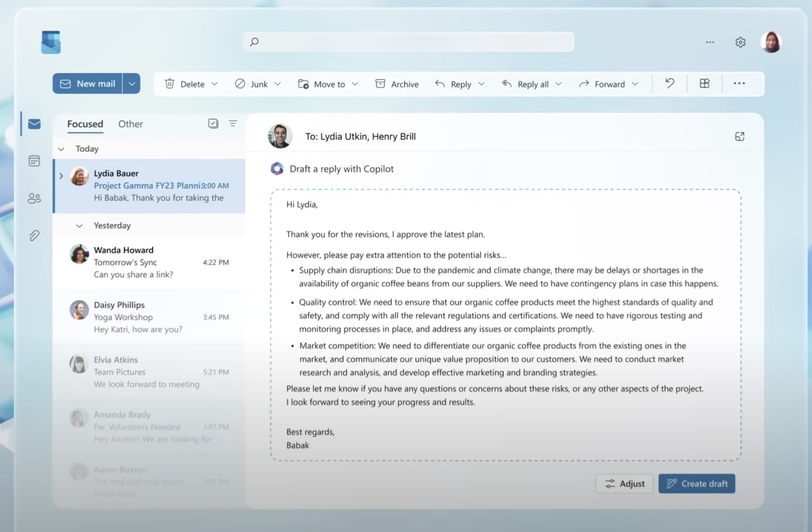812x532 pixels.
Task: Open the Mail view icon
Action: point(34,123)
